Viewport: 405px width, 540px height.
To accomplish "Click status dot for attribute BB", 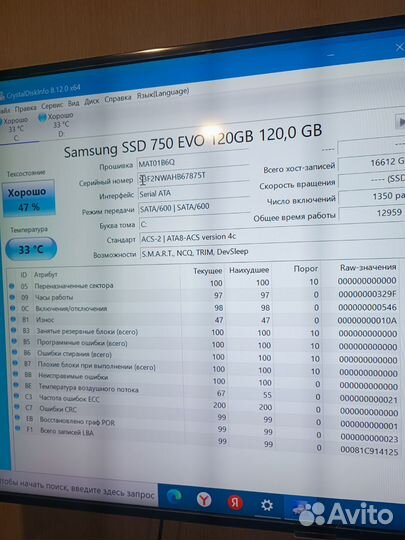I will pos(15,373).
